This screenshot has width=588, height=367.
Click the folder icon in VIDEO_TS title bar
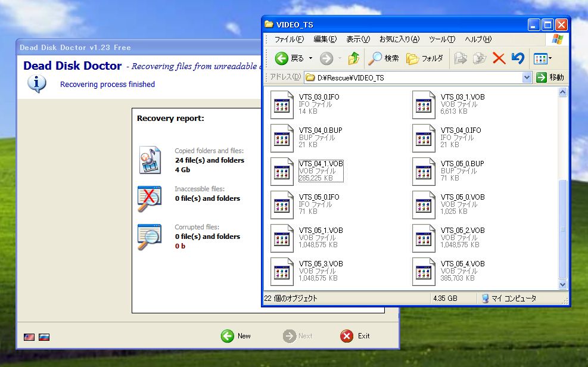click(x=269, y=24)
